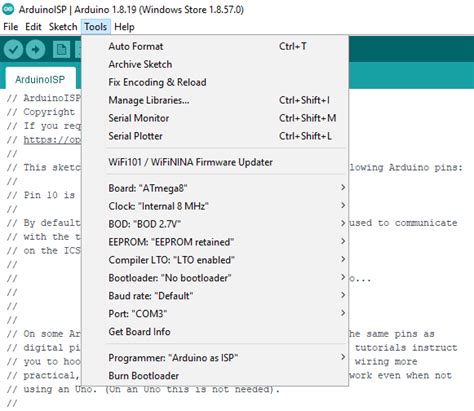Click the New sketch document icon
The height and width of the screenshot is (411, 474).
coord(61,49)
